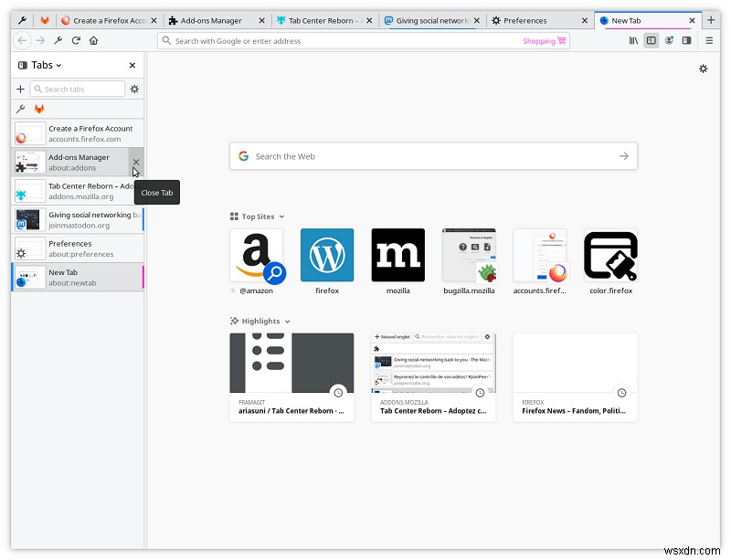Collapse the Highlights section

289,321
